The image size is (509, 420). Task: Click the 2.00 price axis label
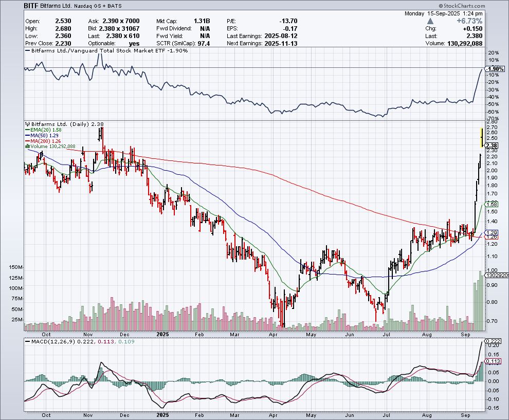(493, 170)
